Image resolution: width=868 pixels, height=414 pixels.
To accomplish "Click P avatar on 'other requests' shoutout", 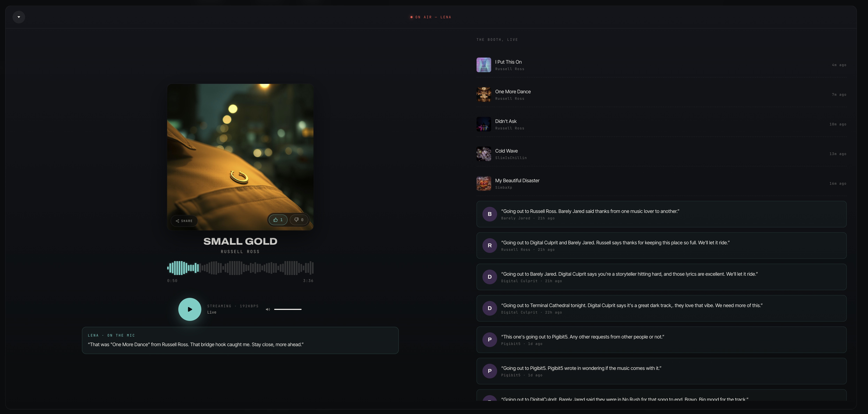I will [490, 340].
